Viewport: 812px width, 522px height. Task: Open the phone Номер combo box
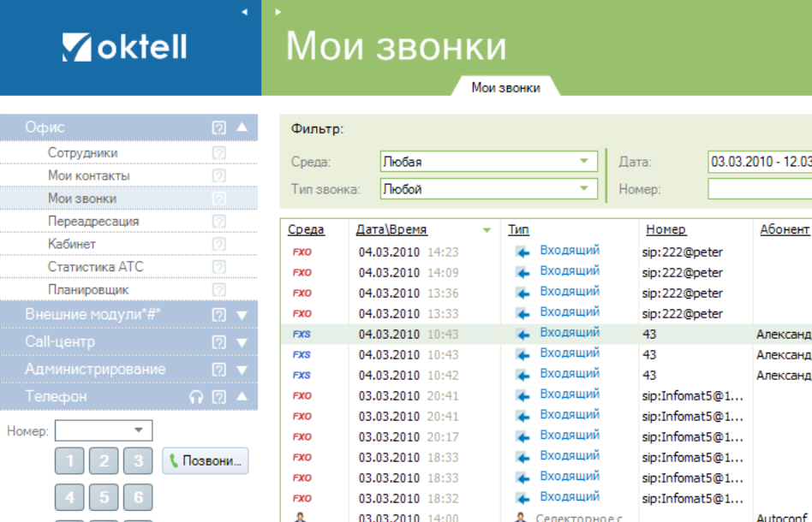[138, 430]
